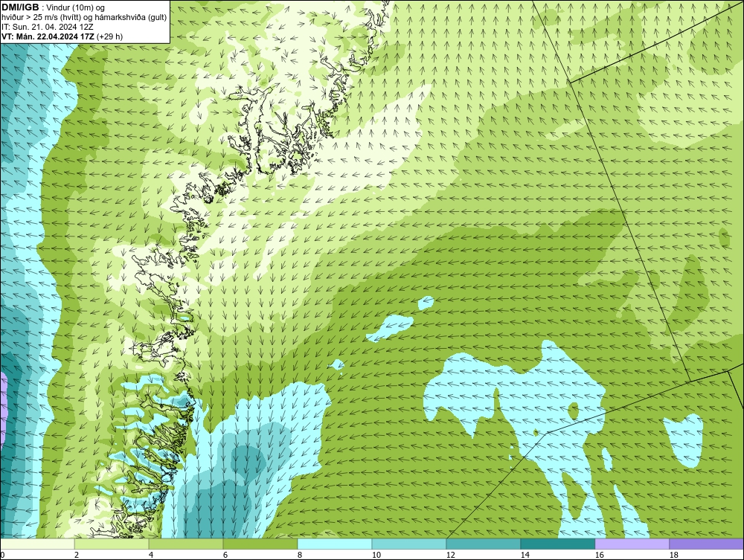
Task: Click the 6–8 m/s olive green legend swatch
Action: tap(260, 544)
